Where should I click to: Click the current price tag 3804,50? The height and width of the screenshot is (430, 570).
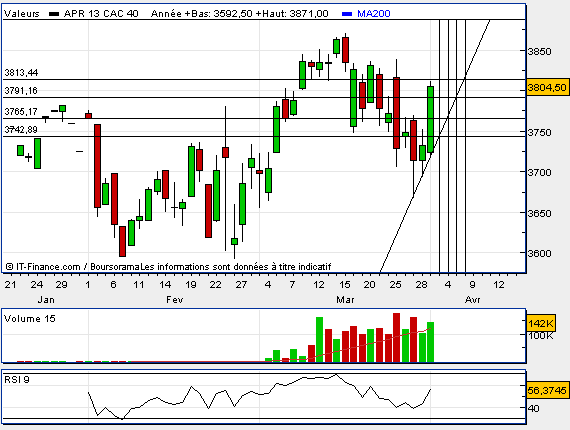547,88
